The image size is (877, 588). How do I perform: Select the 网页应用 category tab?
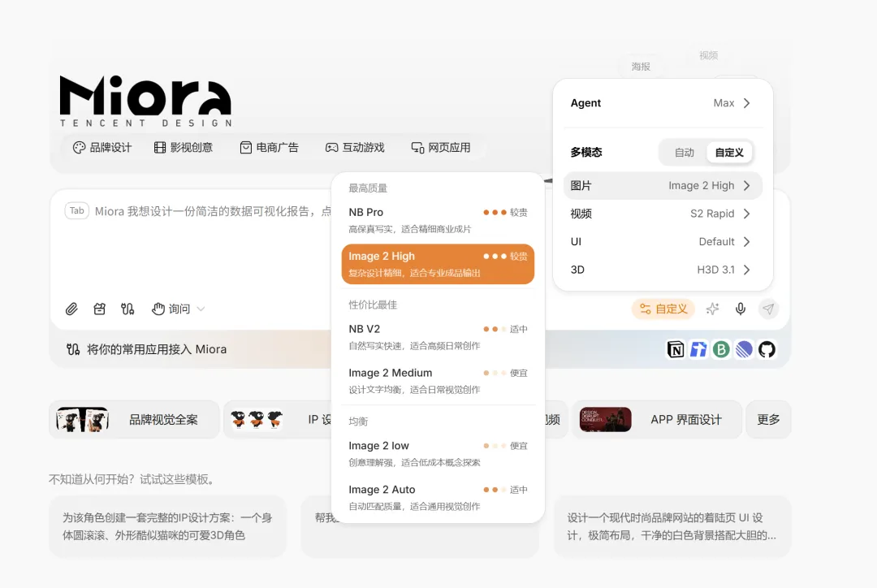(x=441, y=148)
